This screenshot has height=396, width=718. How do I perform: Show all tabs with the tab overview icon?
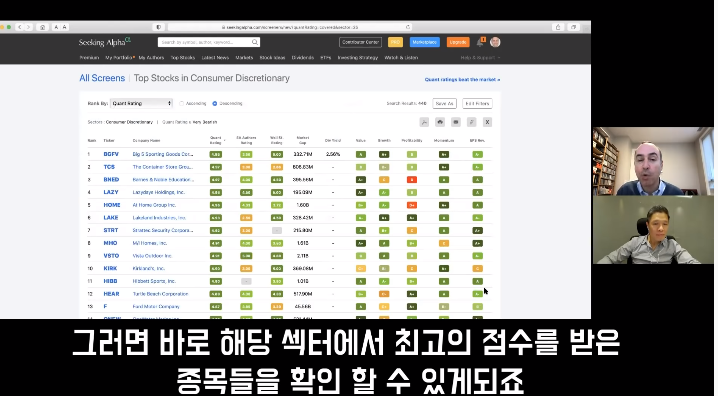573,27
